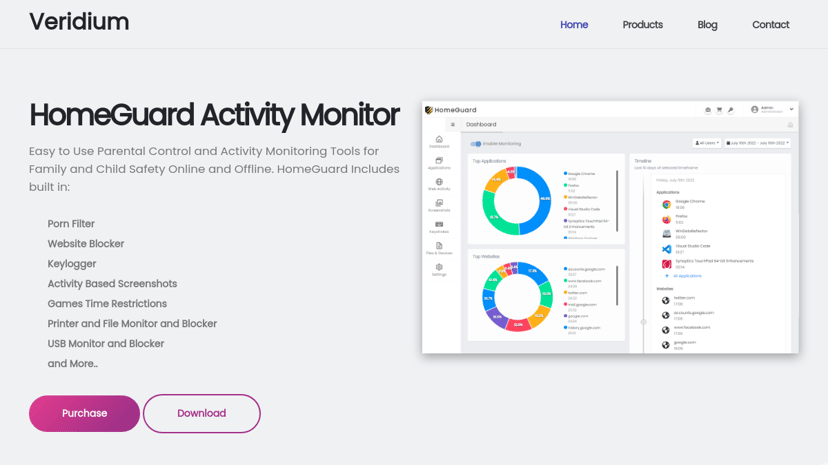The height and width of the screenshot is (465, 828).
Task: Click the hamburger menu icon beside Dashboard
Action: (x=453, y=125)
